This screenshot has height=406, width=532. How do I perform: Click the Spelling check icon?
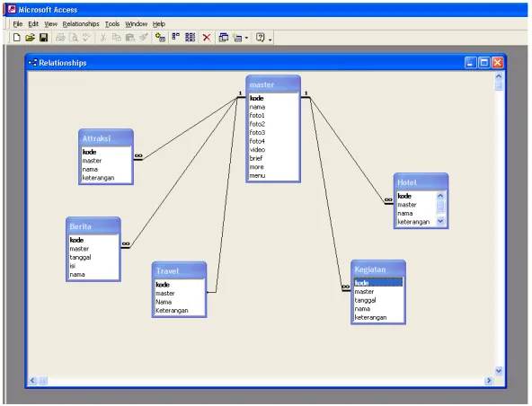tap(86, 38)
